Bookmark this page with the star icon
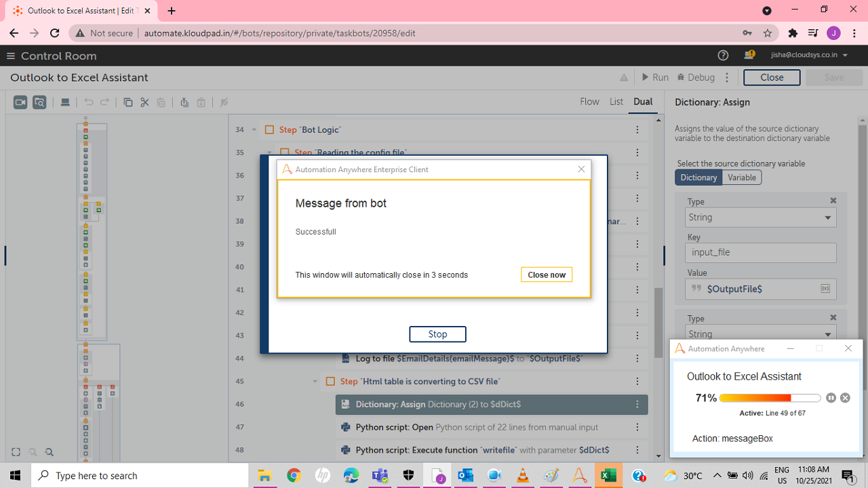868x488 pixels. (x=768, y=33)
